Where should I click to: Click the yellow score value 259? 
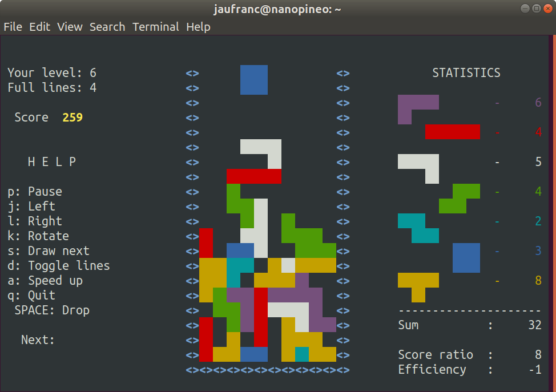click(72, 118)
